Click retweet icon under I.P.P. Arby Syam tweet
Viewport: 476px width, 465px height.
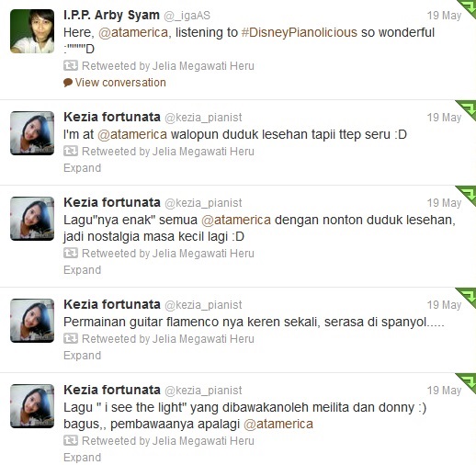pos(71,65)
